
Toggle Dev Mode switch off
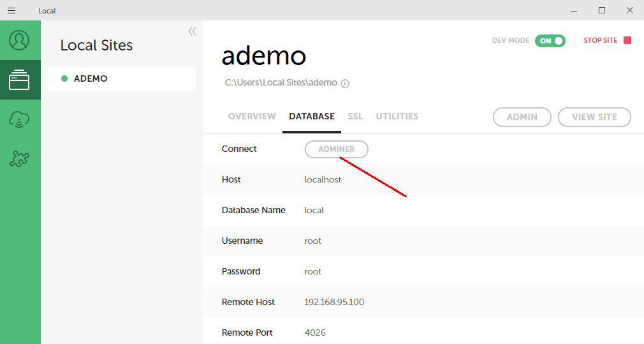click(x=550, y=41)
